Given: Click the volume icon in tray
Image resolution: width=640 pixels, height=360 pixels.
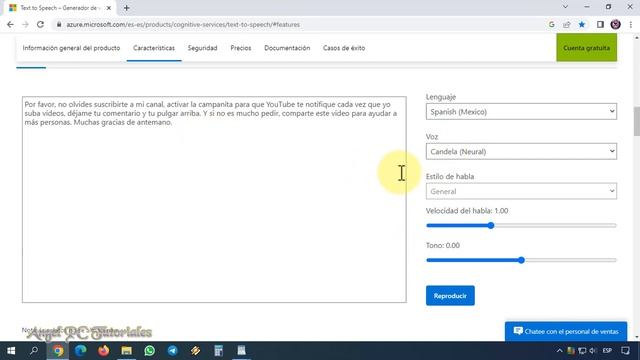Looking at the screenshot, I should [x=593, y=351].
